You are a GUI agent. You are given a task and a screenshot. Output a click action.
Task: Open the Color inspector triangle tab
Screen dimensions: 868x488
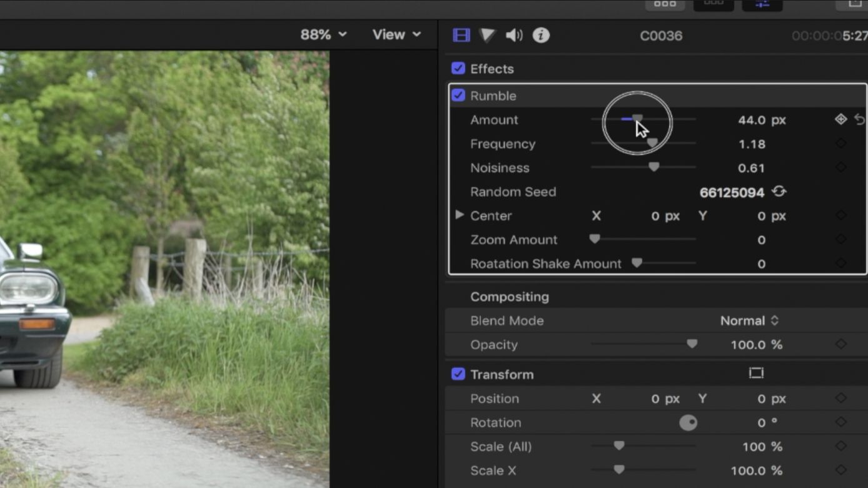coord(487,35)
